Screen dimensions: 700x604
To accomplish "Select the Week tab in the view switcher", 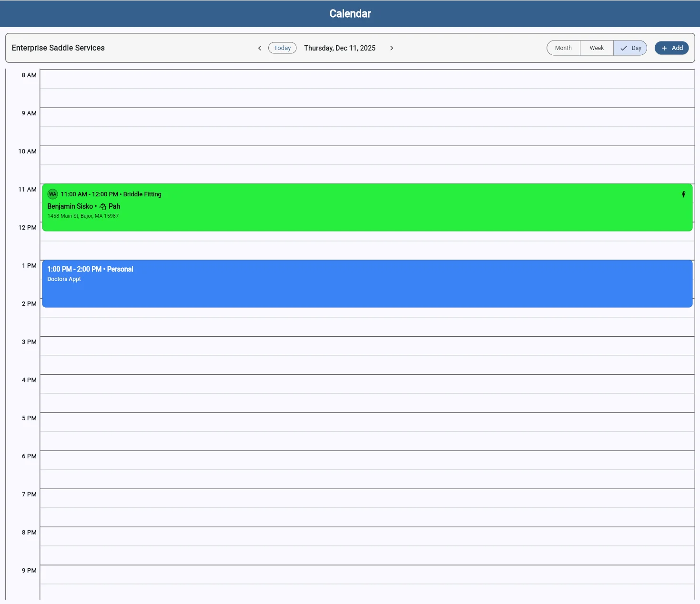I will click(596, 48).
